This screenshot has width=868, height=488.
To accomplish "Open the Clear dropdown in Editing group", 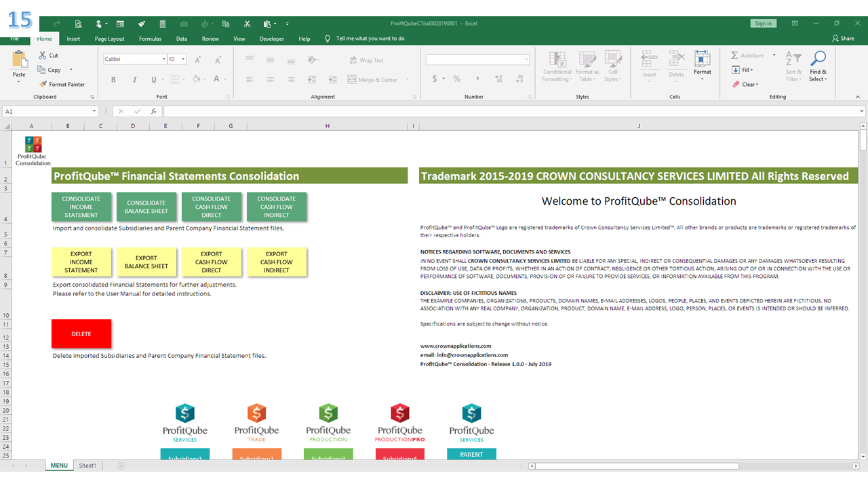I will [x=745, y=84].
